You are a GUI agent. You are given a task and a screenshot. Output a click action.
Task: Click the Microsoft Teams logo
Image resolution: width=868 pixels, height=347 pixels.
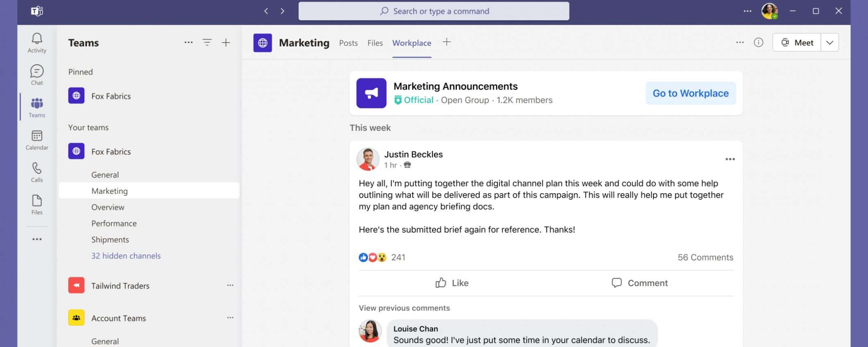point(37,11)
